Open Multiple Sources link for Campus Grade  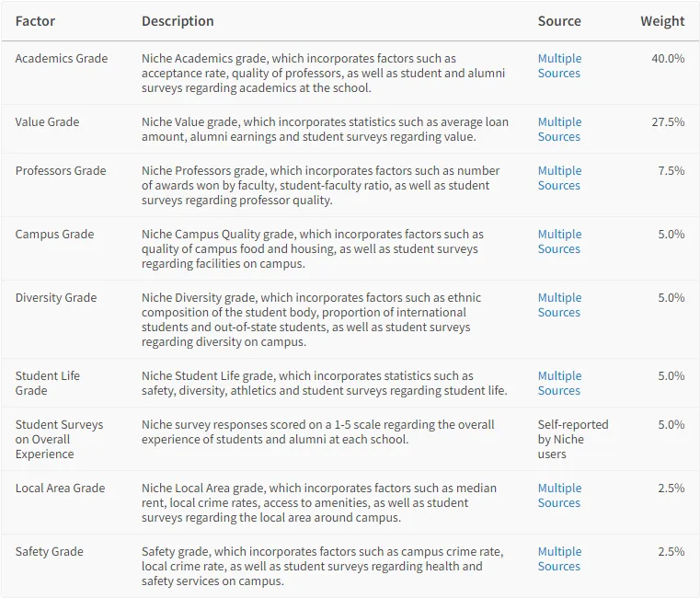(559, 241)
